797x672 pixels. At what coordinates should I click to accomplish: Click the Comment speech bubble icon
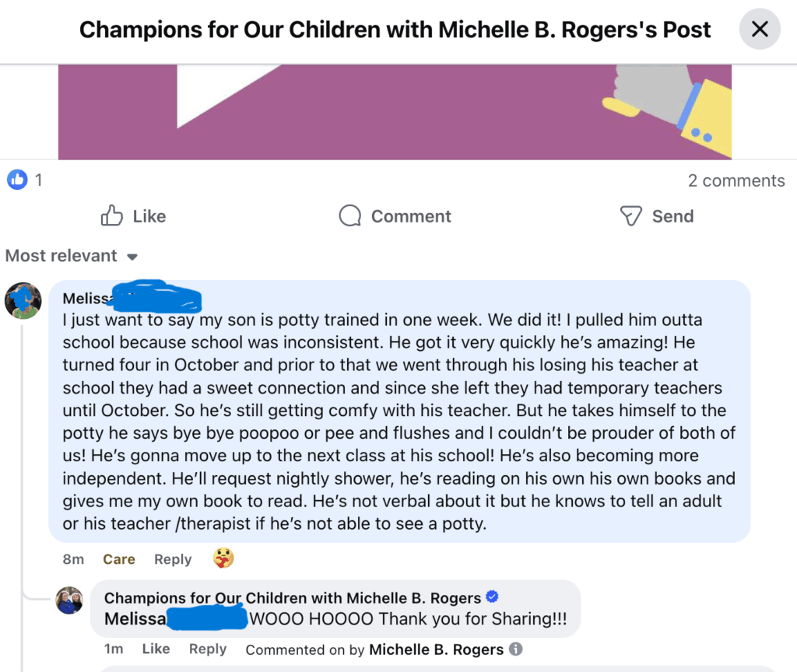point(350,215)
